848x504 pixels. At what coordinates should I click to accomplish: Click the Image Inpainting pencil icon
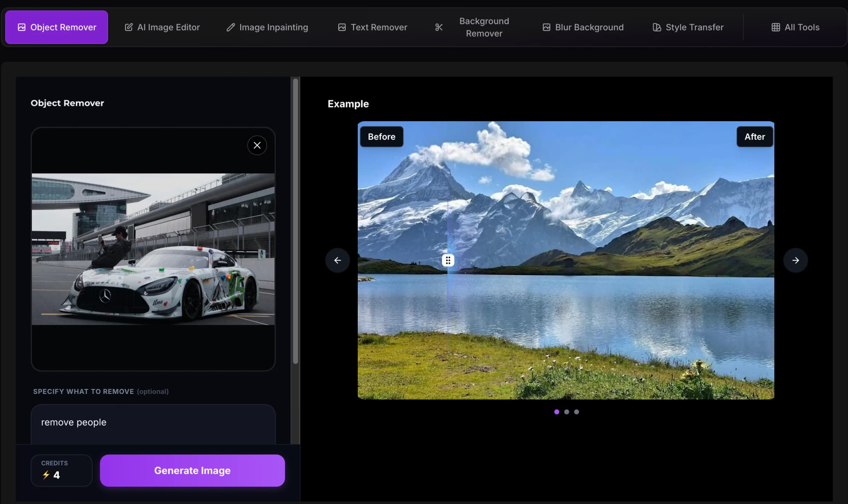[231, 27]
